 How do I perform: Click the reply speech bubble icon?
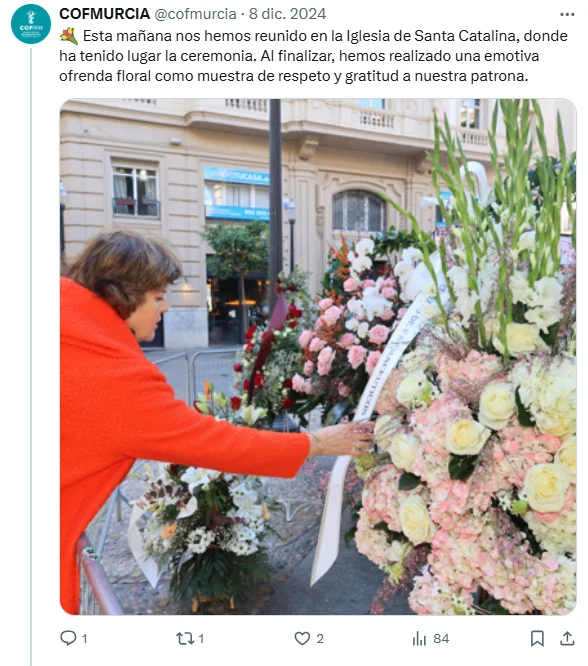click(68, 638)
